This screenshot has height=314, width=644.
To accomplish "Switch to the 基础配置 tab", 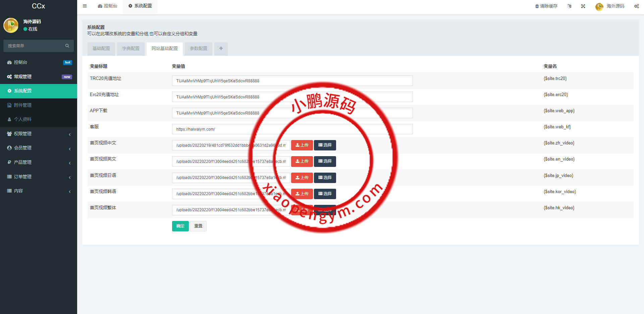I will (x=101, y=49).
